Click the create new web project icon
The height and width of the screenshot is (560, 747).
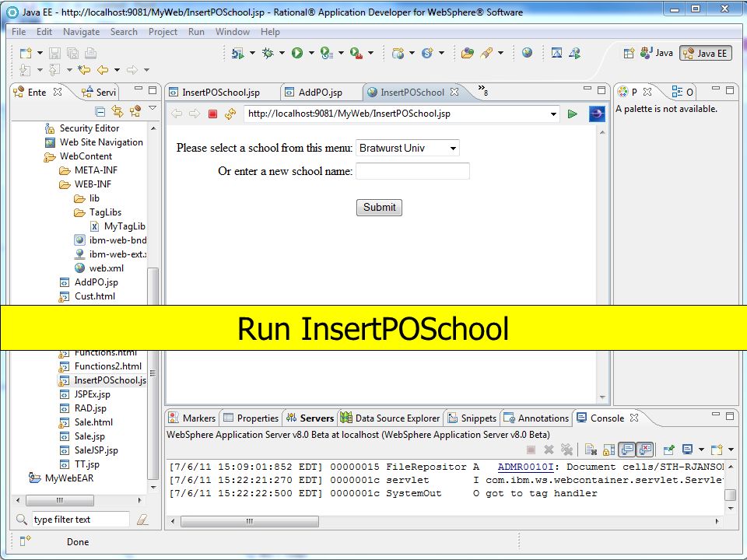tap(398, 53)
